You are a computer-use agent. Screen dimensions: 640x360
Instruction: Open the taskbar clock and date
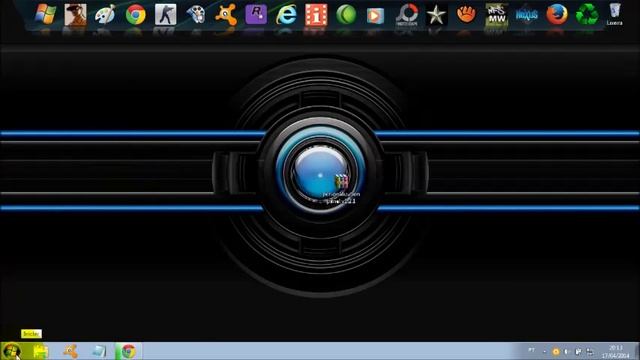point(616,351)
